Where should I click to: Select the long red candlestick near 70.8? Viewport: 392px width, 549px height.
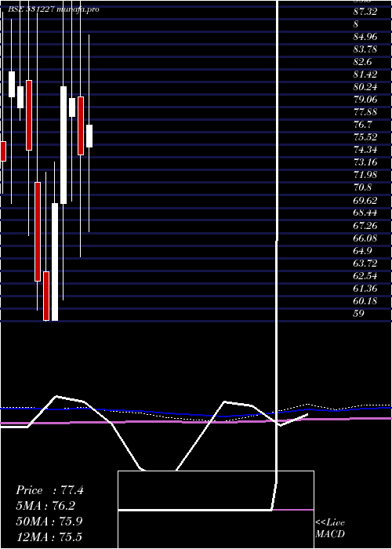pos(38,231)
